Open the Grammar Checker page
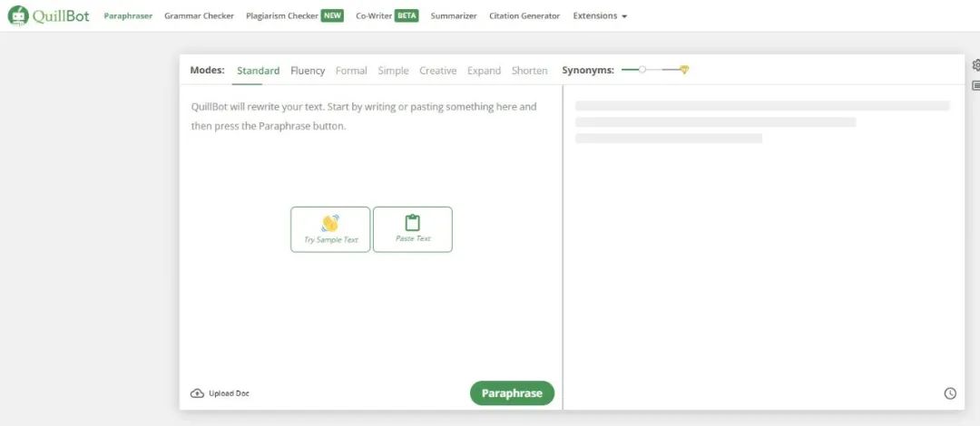Screen dimensions: 980x426 [x=199, y=16]
